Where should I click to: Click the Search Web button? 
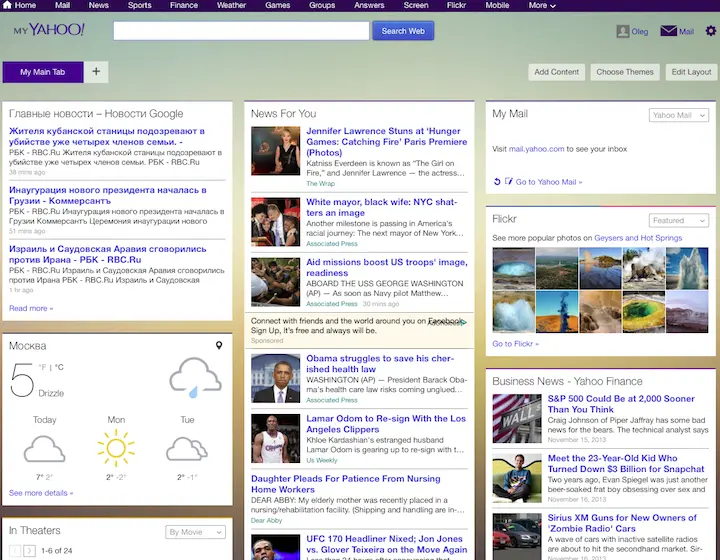403,31
